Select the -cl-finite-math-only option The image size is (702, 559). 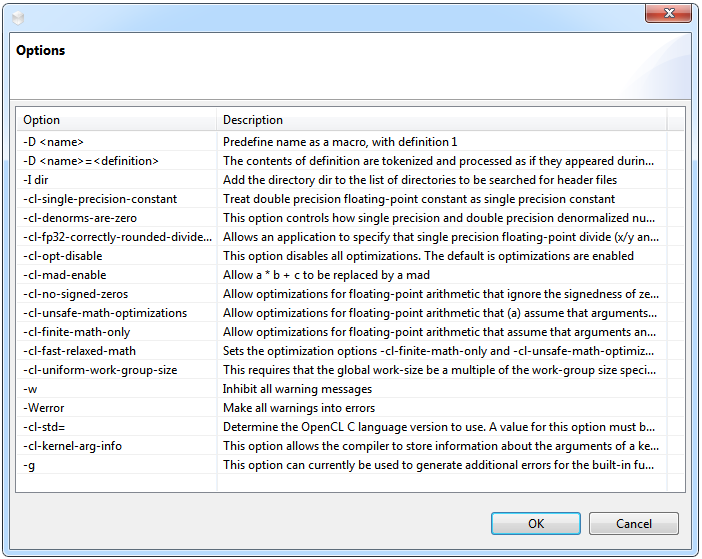point(77,332)
